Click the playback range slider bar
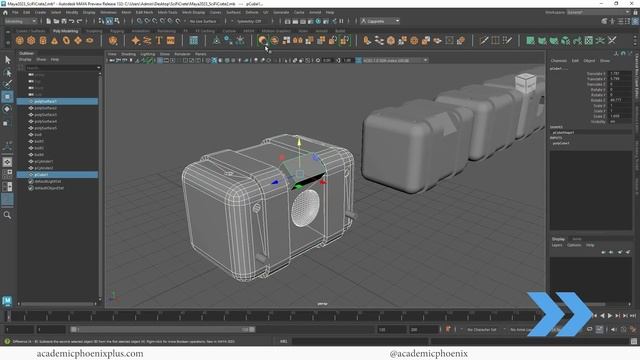The image size is (640, 360). tap(162, 329)
